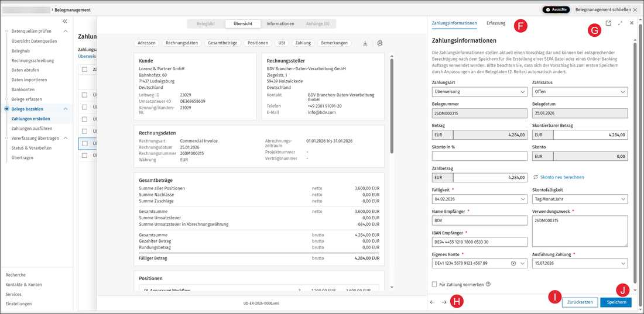The image size is (644, 314).
Task: Select the Übersicht tab
Action: (x=243, y=24)
